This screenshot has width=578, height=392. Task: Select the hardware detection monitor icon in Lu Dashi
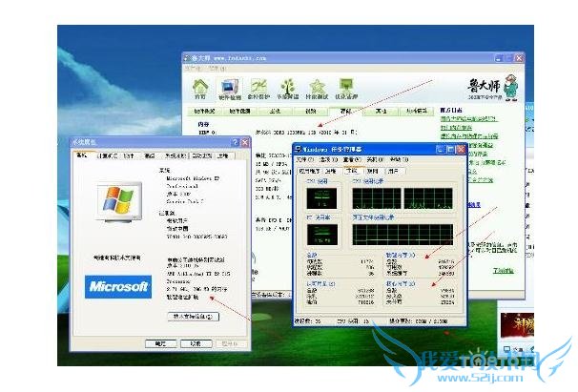(230, 87)
